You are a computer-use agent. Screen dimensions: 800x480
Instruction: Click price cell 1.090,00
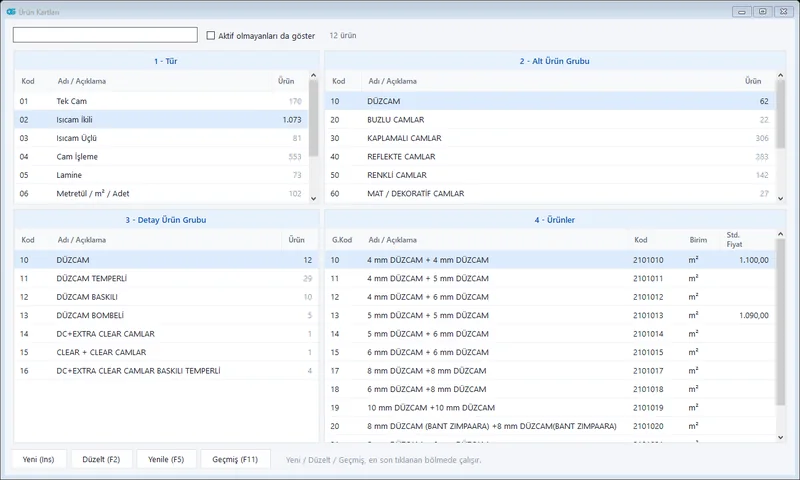pyautogui.click(x=754, y=315)
